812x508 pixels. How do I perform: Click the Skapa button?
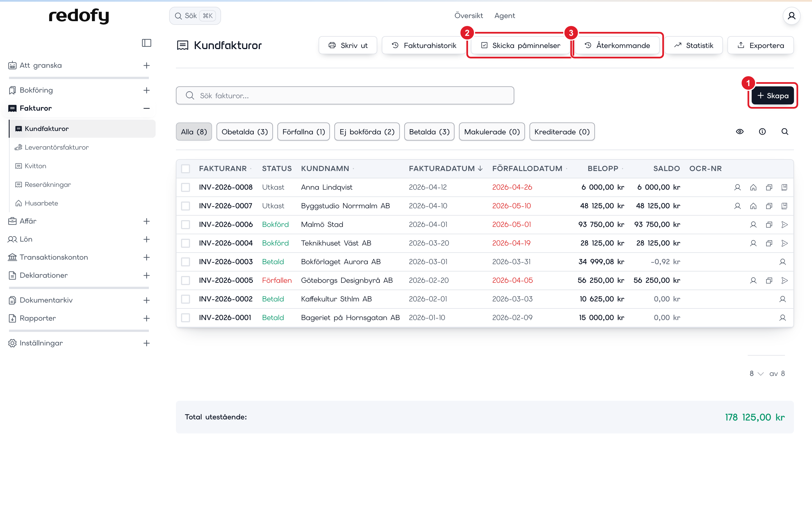pyautogui.click(x=773, y=96)
